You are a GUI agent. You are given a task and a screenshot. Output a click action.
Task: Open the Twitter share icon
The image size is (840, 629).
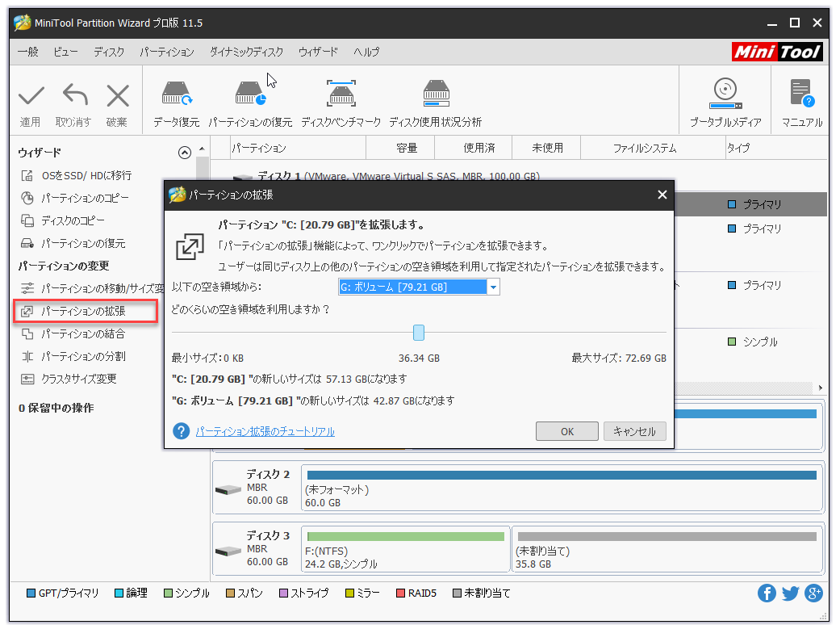790,593
